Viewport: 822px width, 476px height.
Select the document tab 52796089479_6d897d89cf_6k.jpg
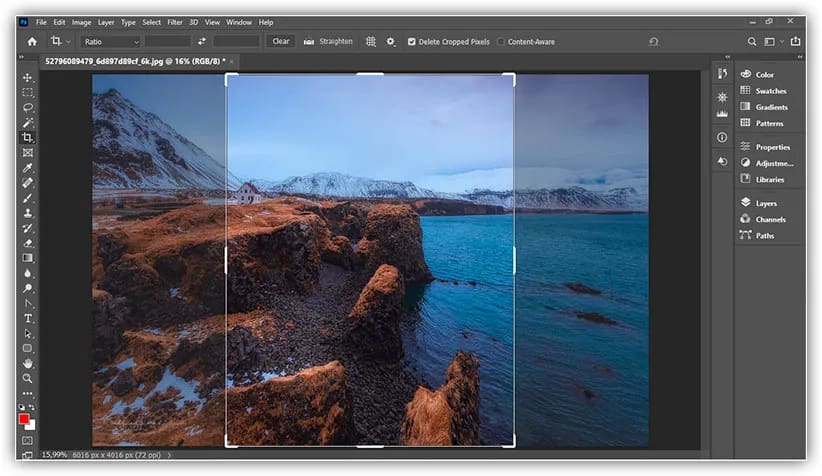(x=135, y=61)
